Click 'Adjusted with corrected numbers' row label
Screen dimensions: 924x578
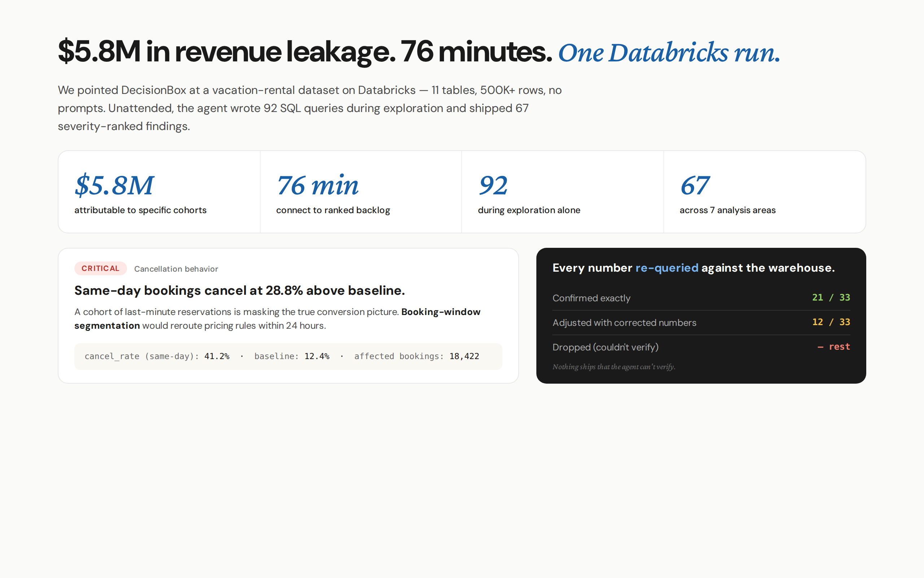pos(624,323)
